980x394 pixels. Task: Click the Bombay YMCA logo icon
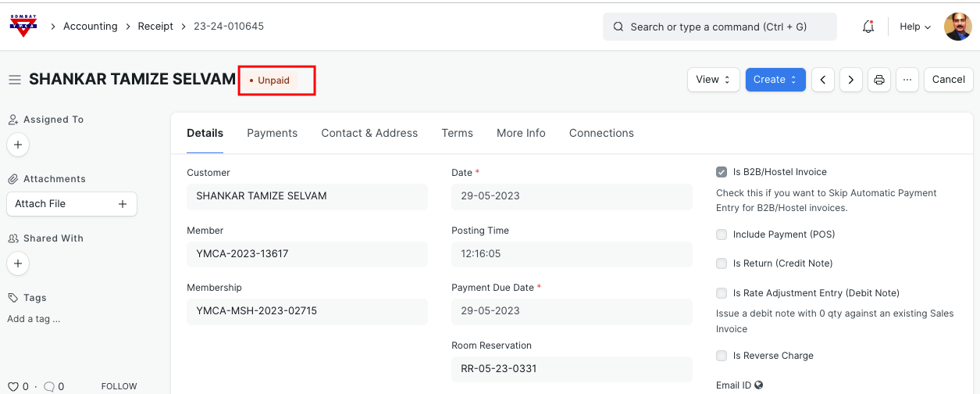(x=23, y=26)
